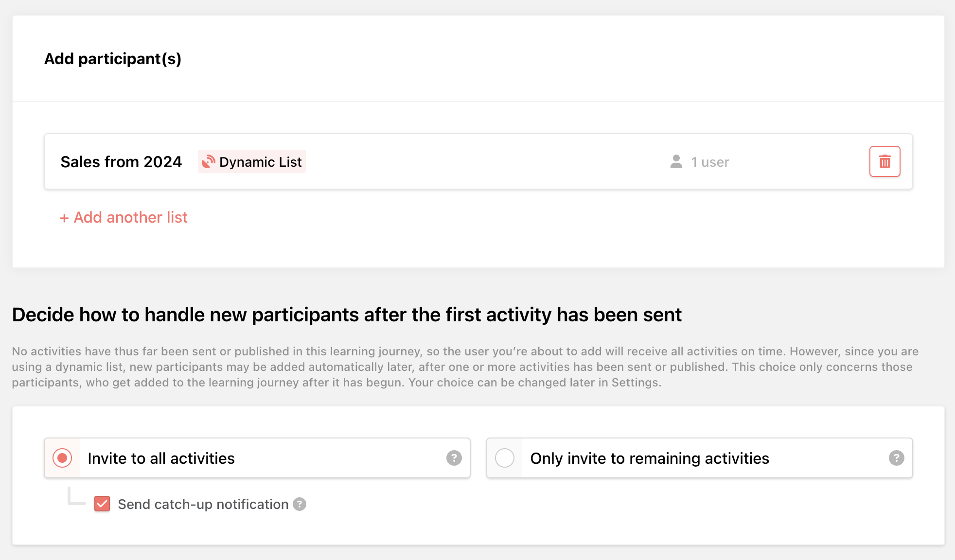Image resolution: width=955 pixels, height=560 pixels.
Task: Click the Dynamic List broadcast icon
Action: (209, 161)
